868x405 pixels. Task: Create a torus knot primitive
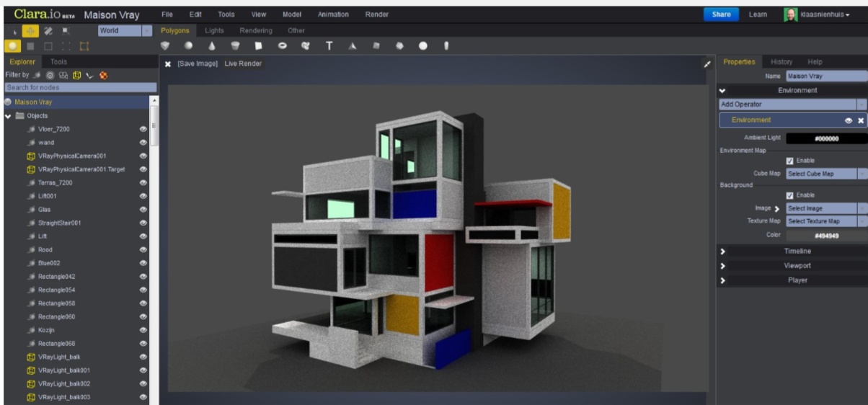306,45
